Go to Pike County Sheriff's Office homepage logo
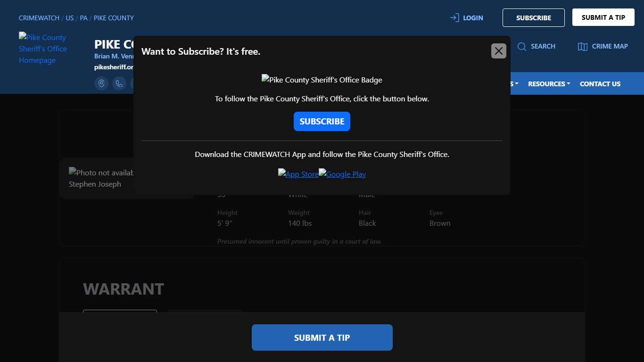The image size is (644, 362). tap(43, 49)
